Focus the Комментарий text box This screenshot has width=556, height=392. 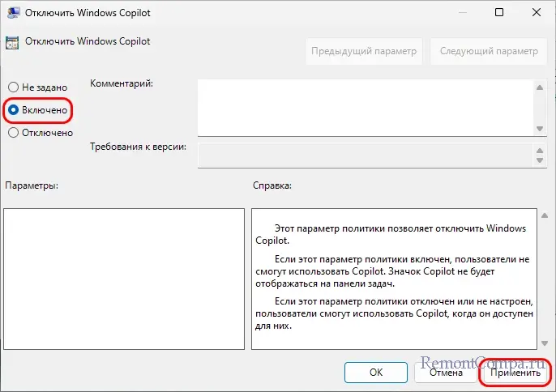click(x=365, y=107)
